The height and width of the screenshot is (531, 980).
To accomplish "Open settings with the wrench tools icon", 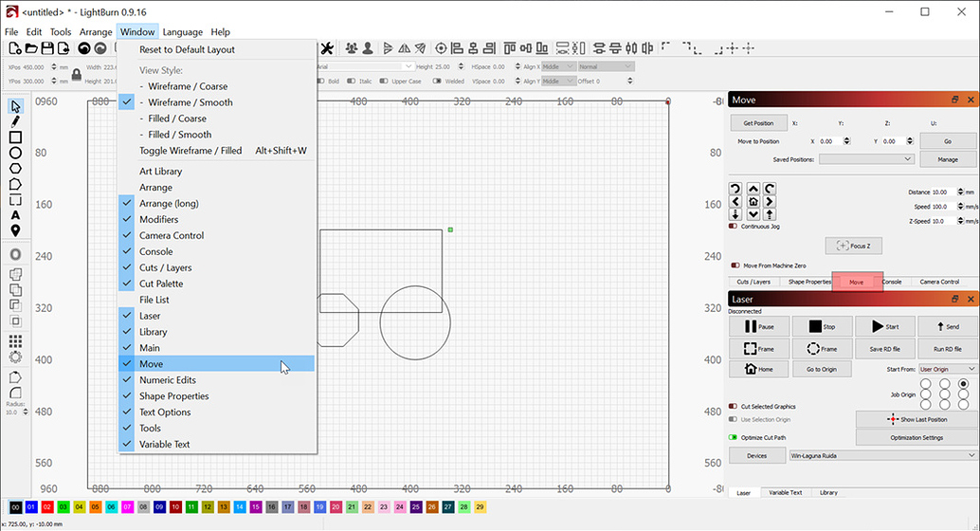I will [327, 48].
